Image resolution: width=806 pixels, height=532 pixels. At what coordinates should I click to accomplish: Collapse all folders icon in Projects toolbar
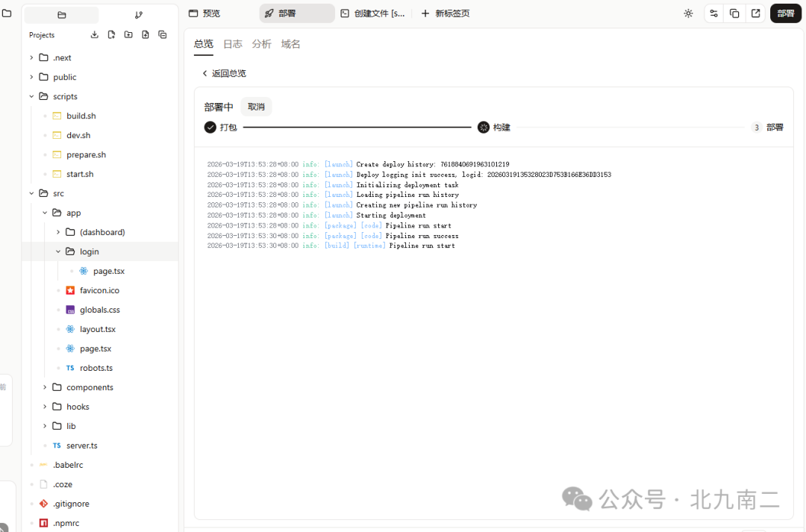[x=163, y=34]
